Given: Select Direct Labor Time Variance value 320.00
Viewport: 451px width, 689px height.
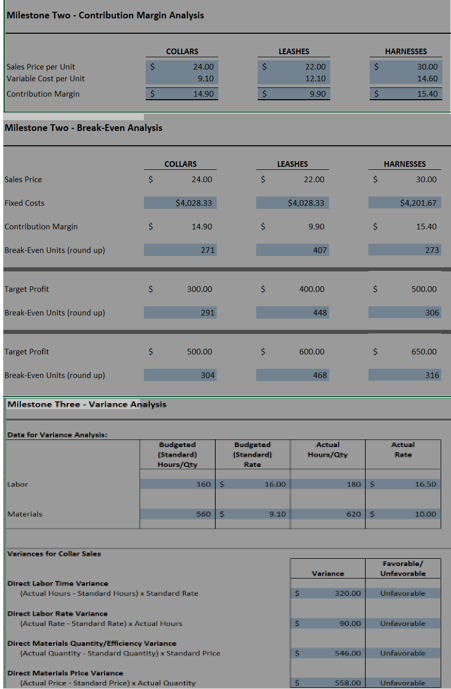Looking at the screenshot, I should [x=328, y=593].
